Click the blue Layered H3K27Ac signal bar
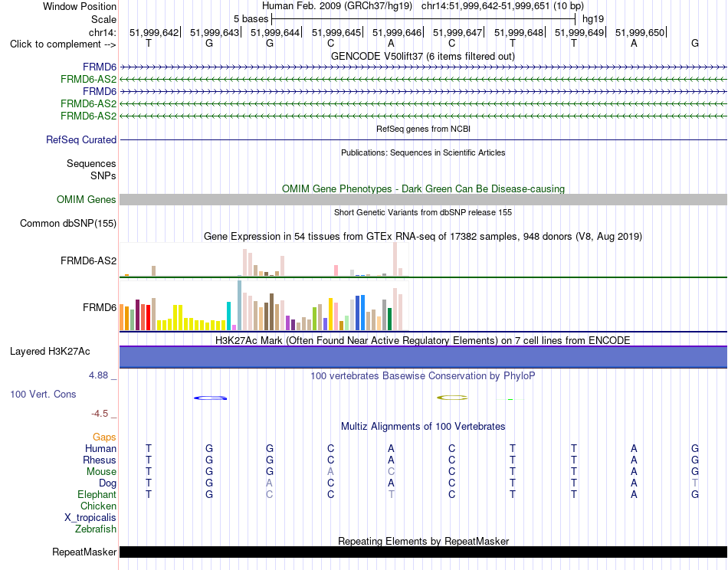Image resolution: width=728 pixels, height=570 pixels. pyautogui.click(x=423, y=357)
